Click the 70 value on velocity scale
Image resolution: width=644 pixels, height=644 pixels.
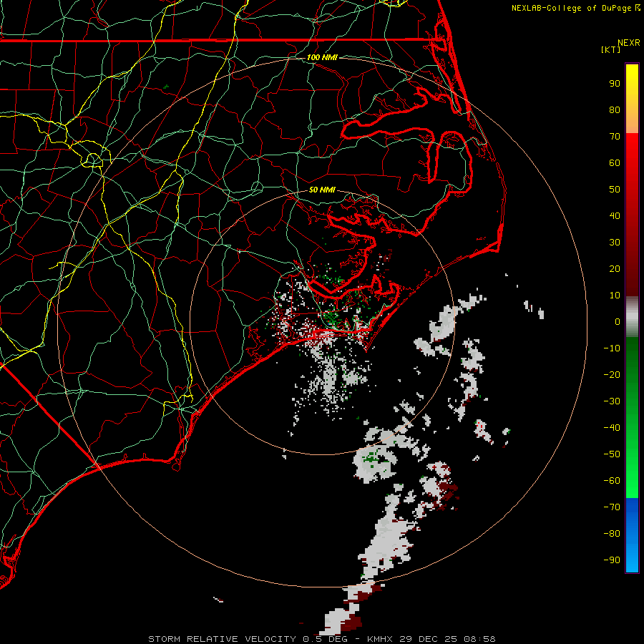615,137
